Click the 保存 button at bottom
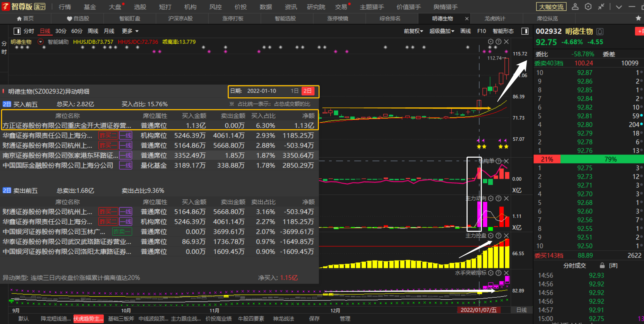The height and width of the screenshot is (324, 644). click(314, 319)
